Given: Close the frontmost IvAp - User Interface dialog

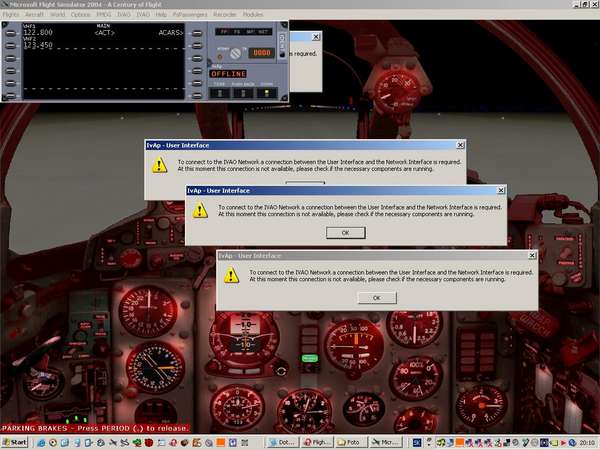Looking at the screenshot, I should [x=532, y=255].
